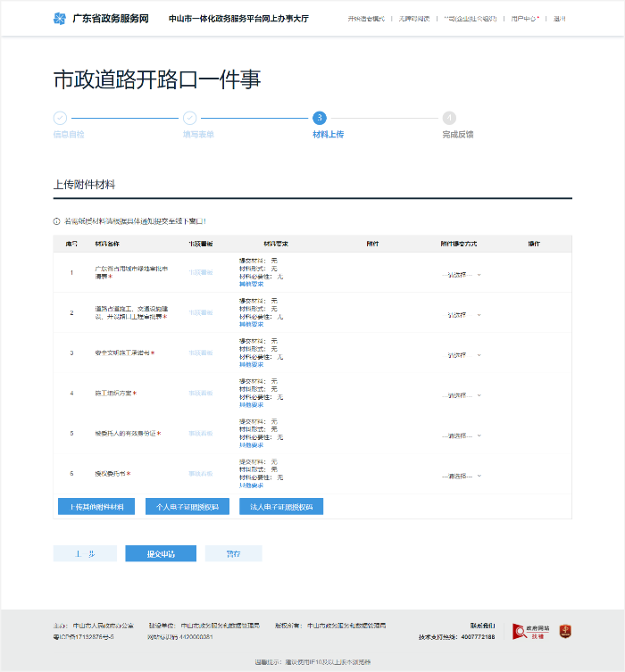Click the 粤ICP备 record number in footer
The image size is (625, 672).
coord(84,637)
